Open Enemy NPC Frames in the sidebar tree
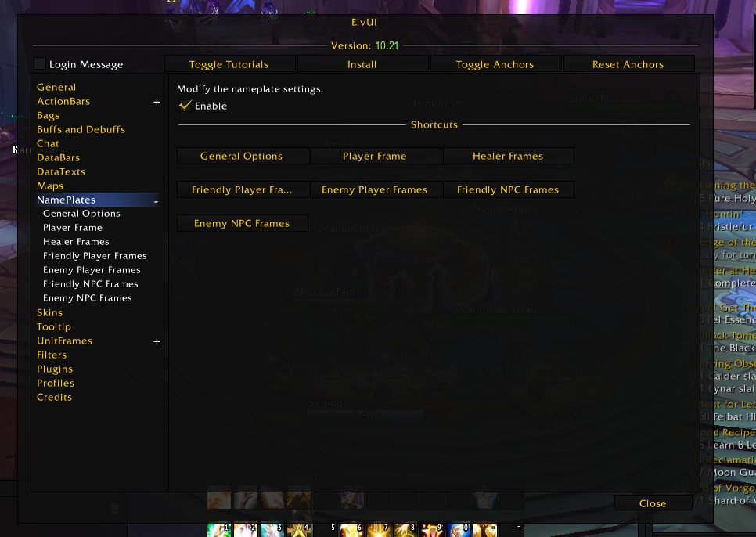756x537 pixels. click(x=88, y=298)
